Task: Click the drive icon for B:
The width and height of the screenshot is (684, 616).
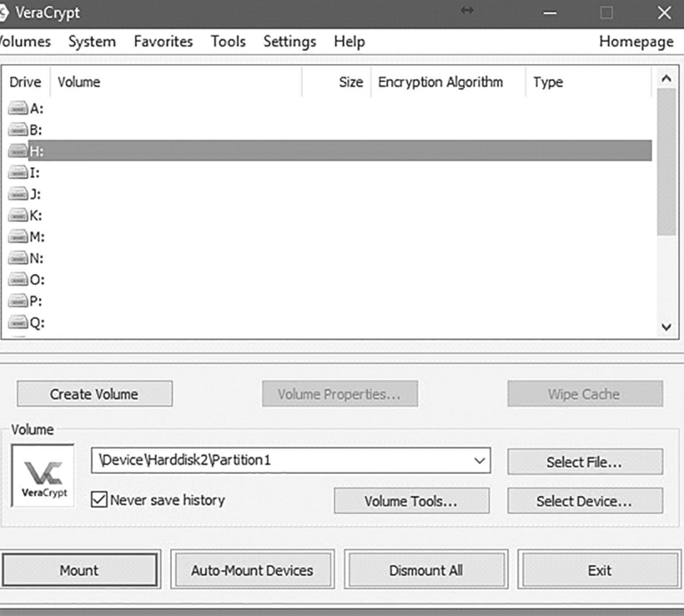Action: (x=18, y=129)
